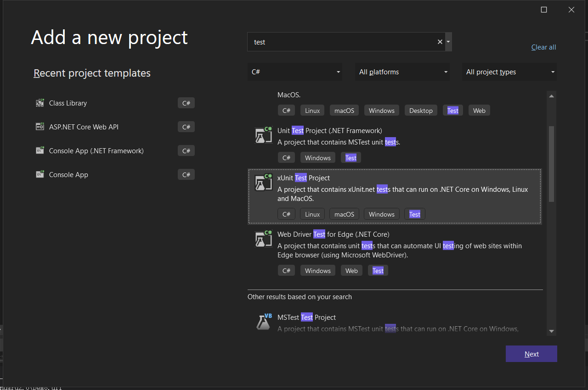
Task: Click the Web Driver Test for Edge icon
Action: tap(264, 239)
